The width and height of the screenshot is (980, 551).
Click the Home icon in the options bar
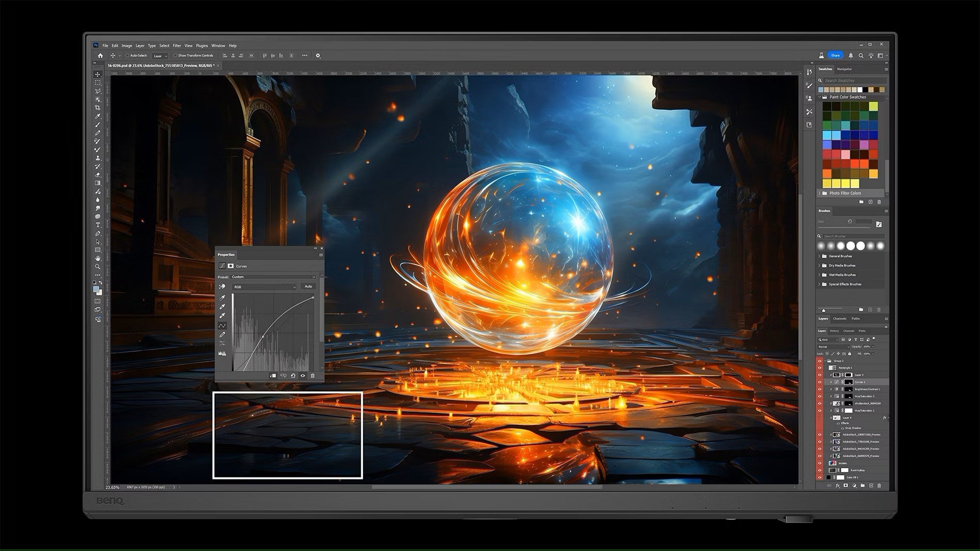[x=101, y=56]
